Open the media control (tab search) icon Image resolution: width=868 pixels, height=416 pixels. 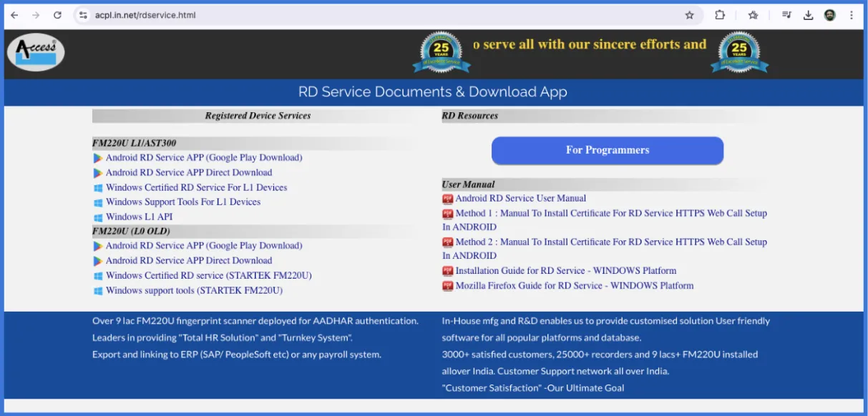coord(787,15)
